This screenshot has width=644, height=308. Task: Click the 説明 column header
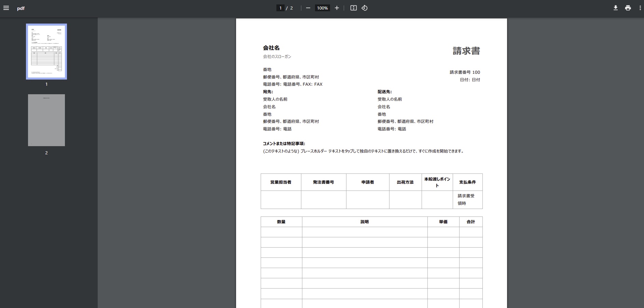tap(365, 222)
